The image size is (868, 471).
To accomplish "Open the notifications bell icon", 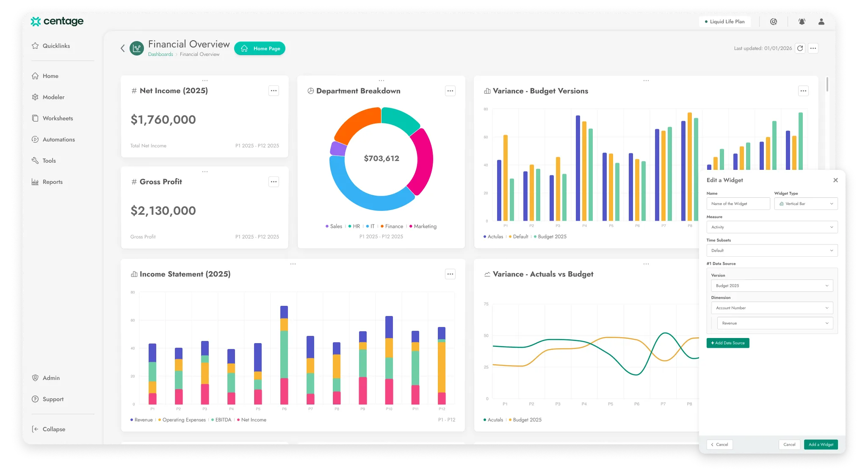I will pyautogui.click(x=802, y=22).
